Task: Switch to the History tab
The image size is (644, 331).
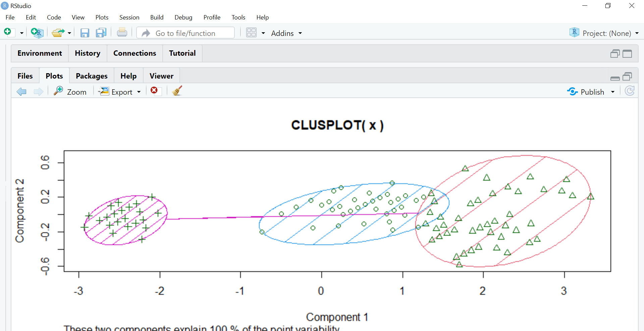Action: (88, 53)
